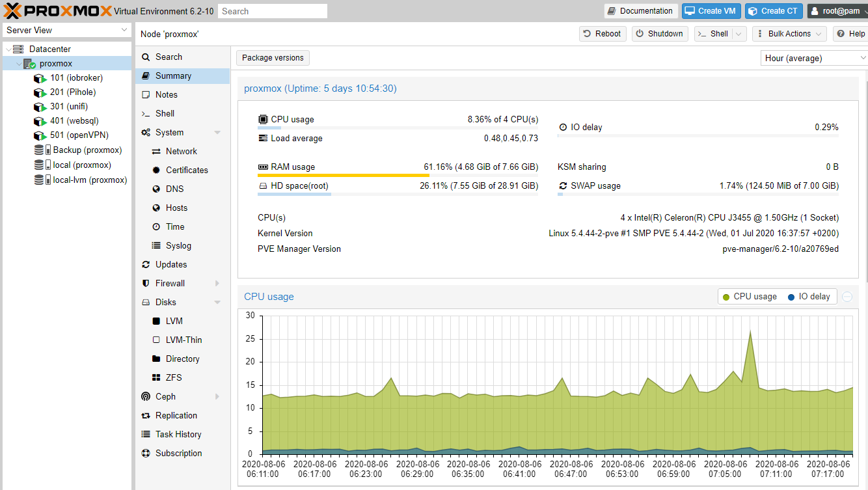Expand the Firewall submenu arrow

click(217, 283)
